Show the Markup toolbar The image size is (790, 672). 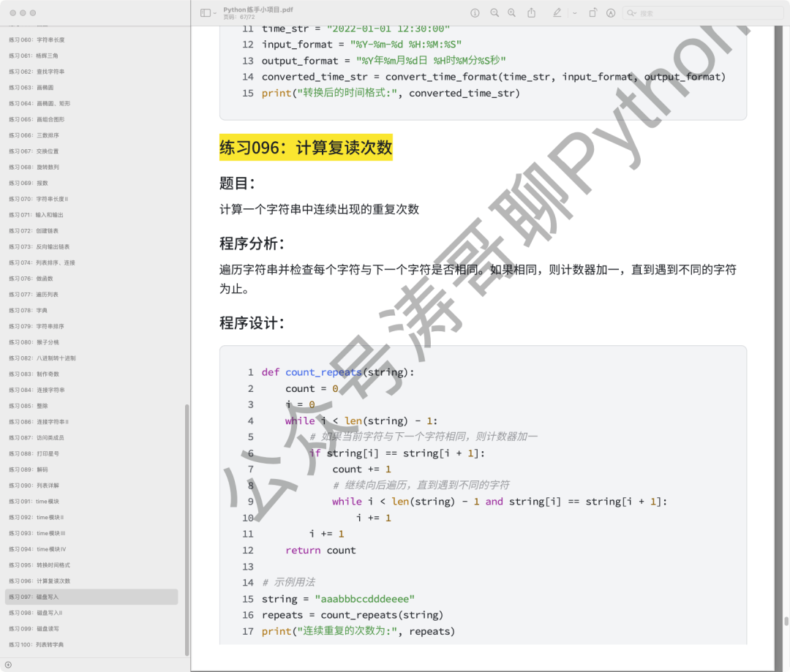(611, 13)
